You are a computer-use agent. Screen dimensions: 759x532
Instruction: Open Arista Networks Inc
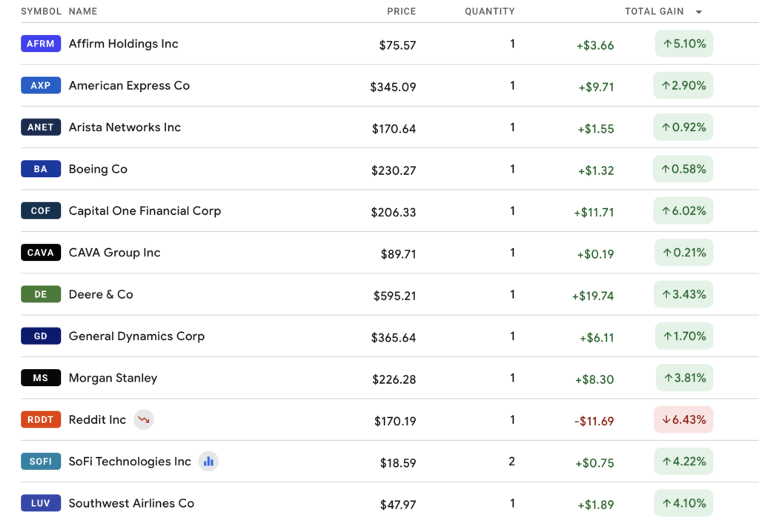click(x=125, y=127)
